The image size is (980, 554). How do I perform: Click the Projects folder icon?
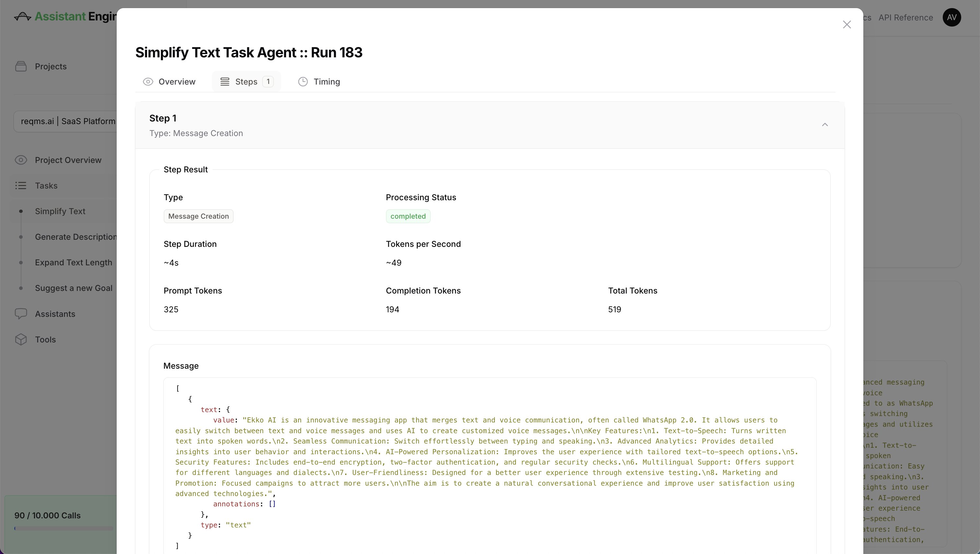tap(21, 66)
